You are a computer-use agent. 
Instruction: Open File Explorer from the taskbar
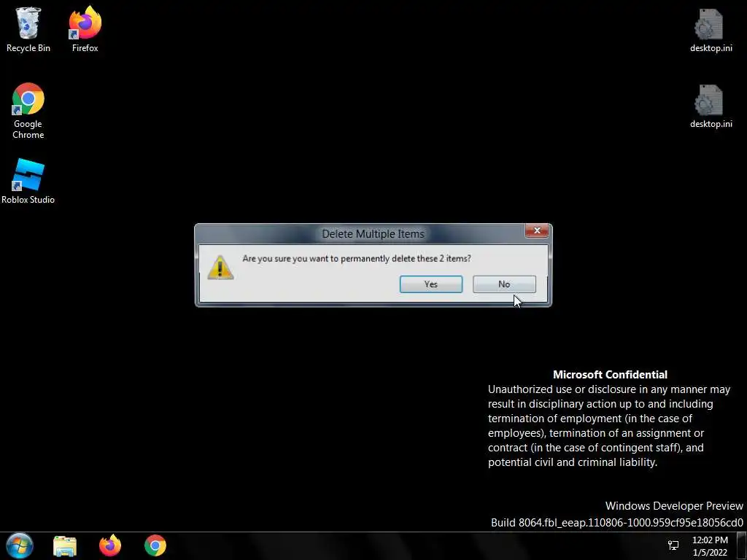(x=65, y=545)
